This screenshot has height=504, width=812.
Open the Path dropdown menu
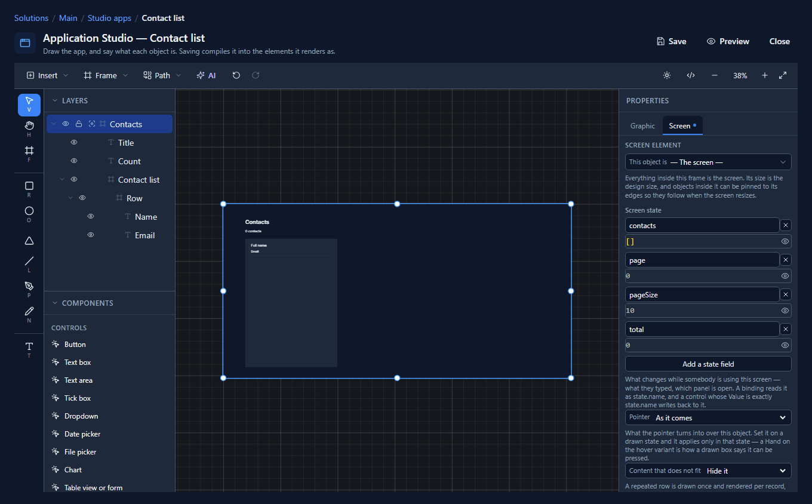tap(162, 75)
